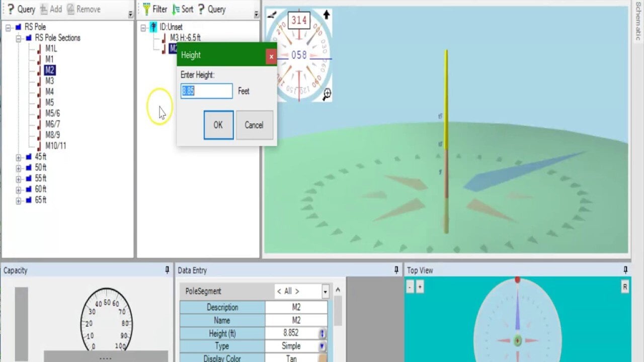
Task: Click OK in the Height dialog
Action: tap(218, 125)
